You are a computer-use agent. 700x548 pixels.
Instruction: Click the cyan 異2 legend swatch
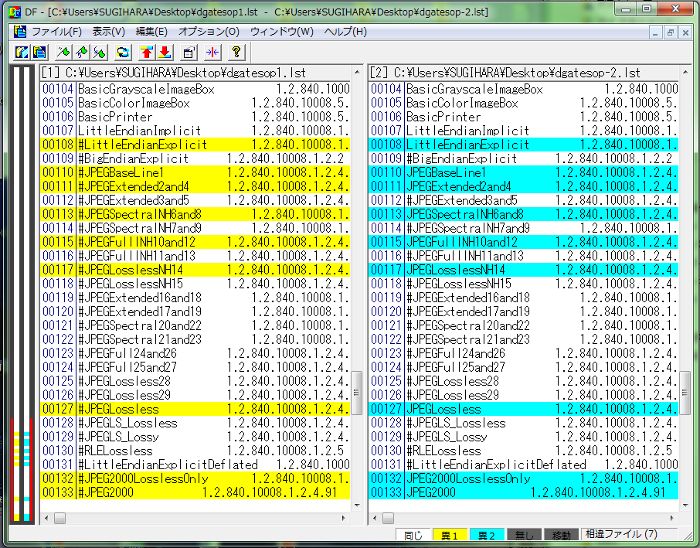[x=487, y=535]
